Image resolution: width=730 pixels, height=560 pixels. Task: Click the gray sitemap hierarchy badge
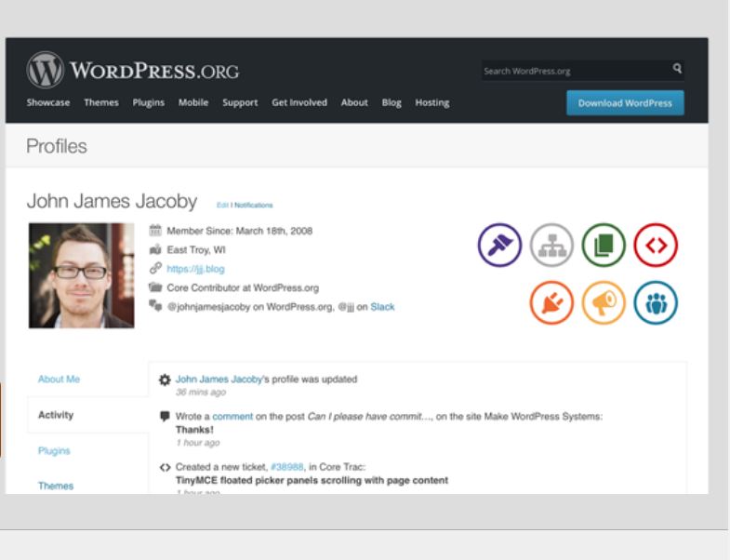pyautogui.click(x=551, y=245)
